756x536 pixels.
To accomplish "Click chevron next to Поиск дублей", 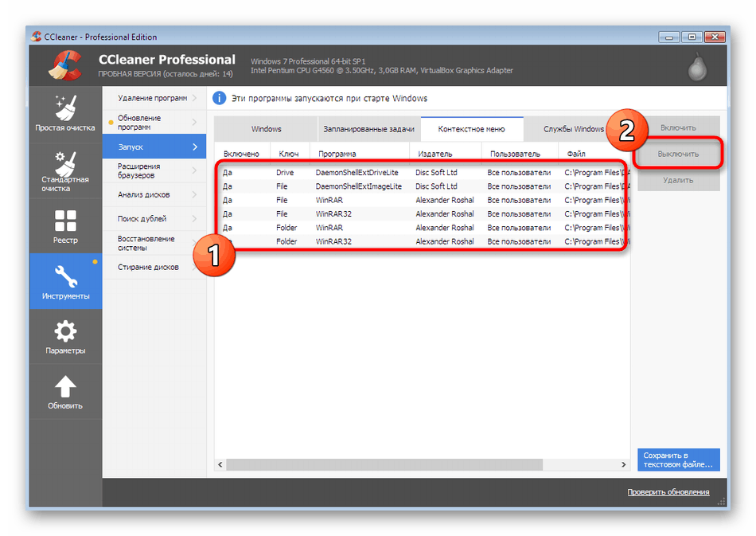I will (x=195, y=218).
